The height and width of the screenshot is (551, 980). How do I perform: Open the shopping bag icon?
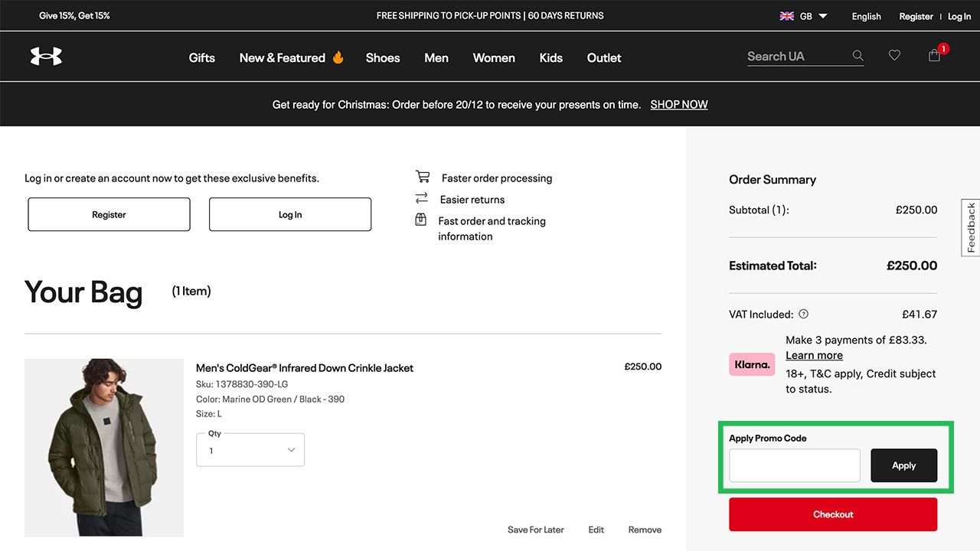934,55
